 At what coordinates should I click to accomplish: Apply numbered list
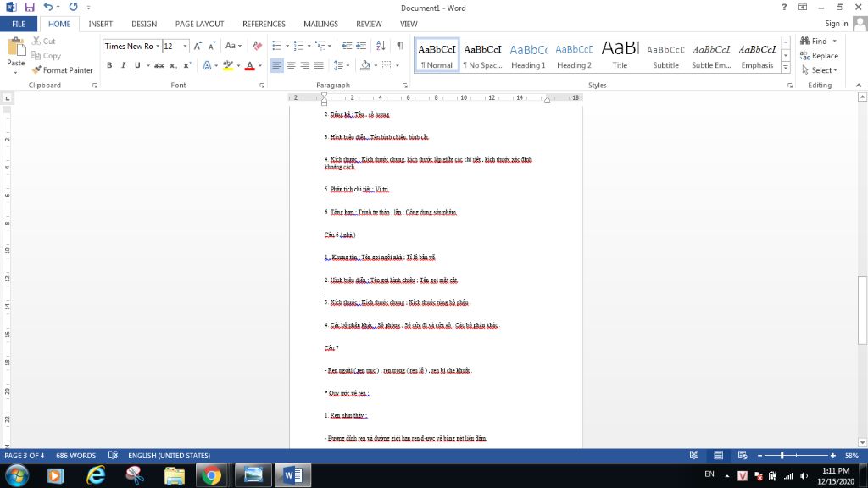299,46
